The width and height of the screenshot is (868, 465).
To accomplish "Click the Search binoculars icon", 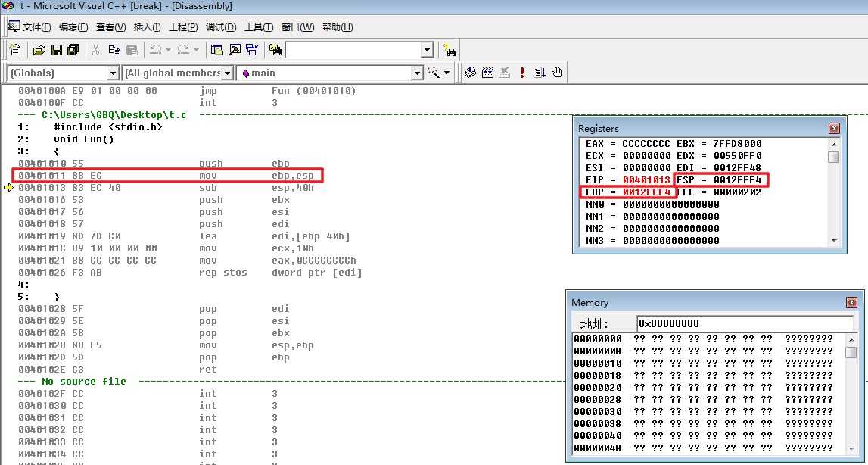I will click(450, 51).
